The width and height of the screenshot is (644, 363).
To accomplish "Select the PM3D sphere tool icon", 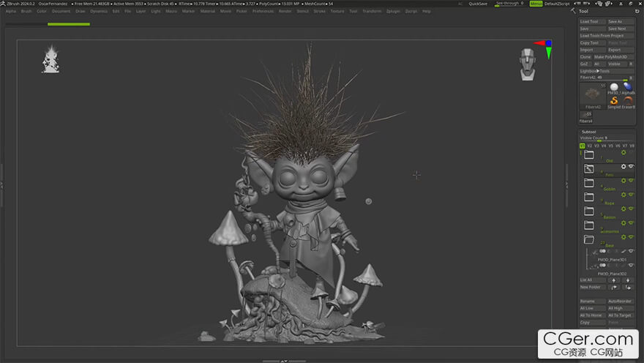I will pos(613,86).
